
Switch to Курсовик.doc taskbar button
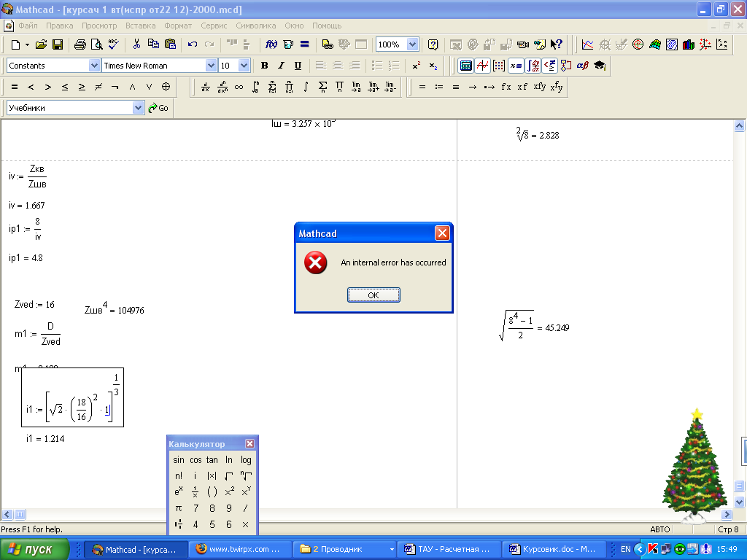click(x=554, y=550)
